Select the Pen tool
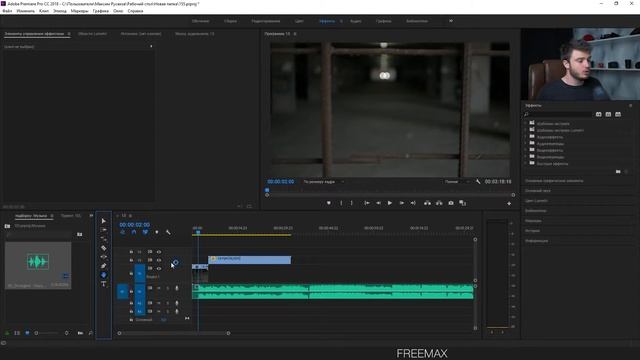 point(104,266)
